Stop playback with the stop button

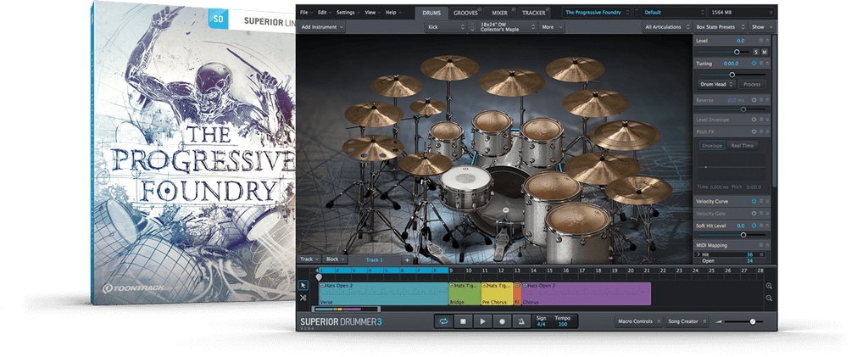[463, 321]
